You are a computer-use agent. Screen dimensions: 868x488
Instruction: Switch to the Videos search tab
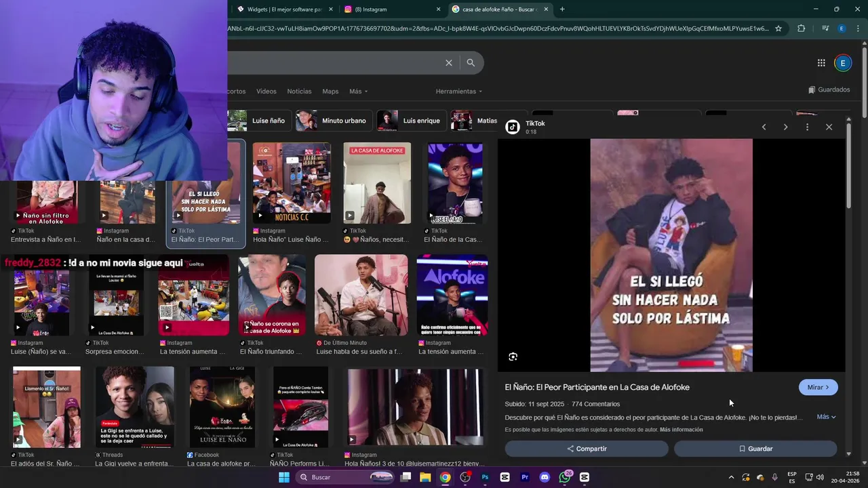(x=267, y=91)
